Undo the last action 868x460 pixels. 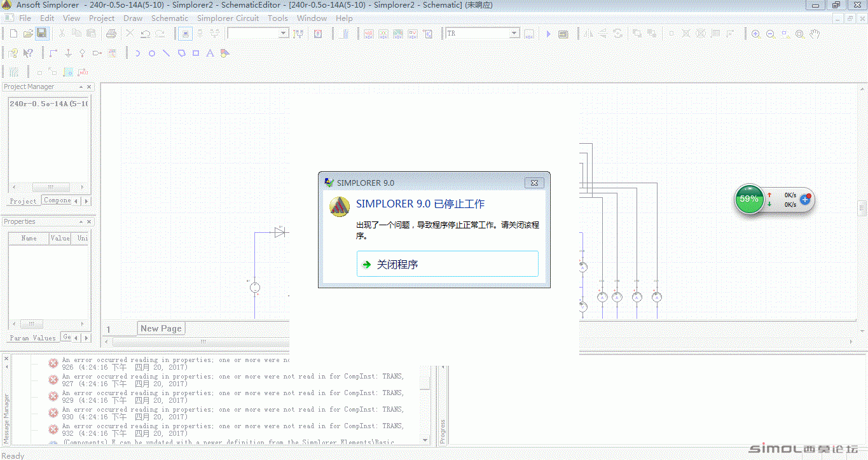145,34
